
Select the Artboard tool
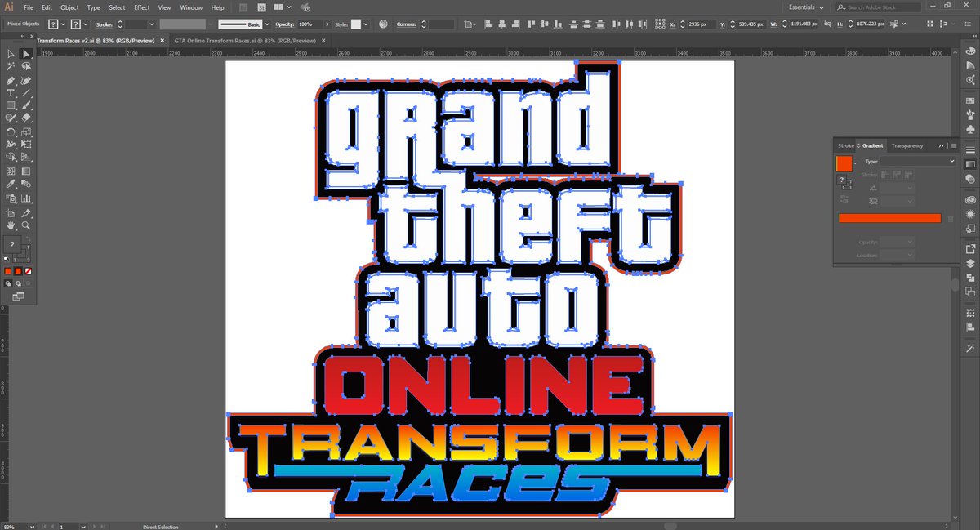pyautogui.click(x=11, y=212)
